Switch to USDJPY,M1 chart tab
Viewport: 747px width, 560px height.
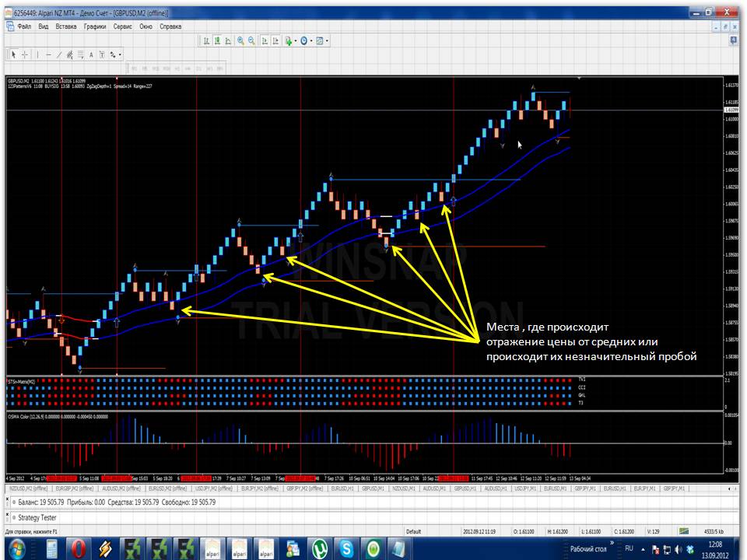pyautogui.click(x=525, y=488)
